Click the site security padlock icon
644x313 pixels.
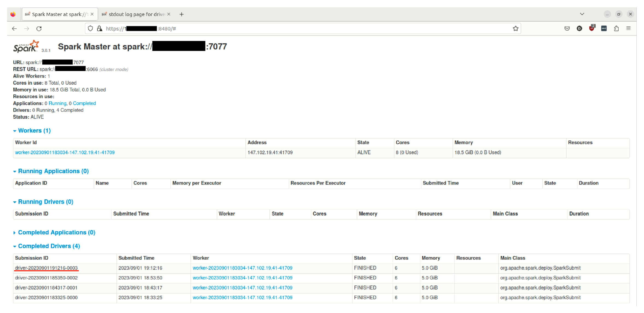(x=100, y=28)
